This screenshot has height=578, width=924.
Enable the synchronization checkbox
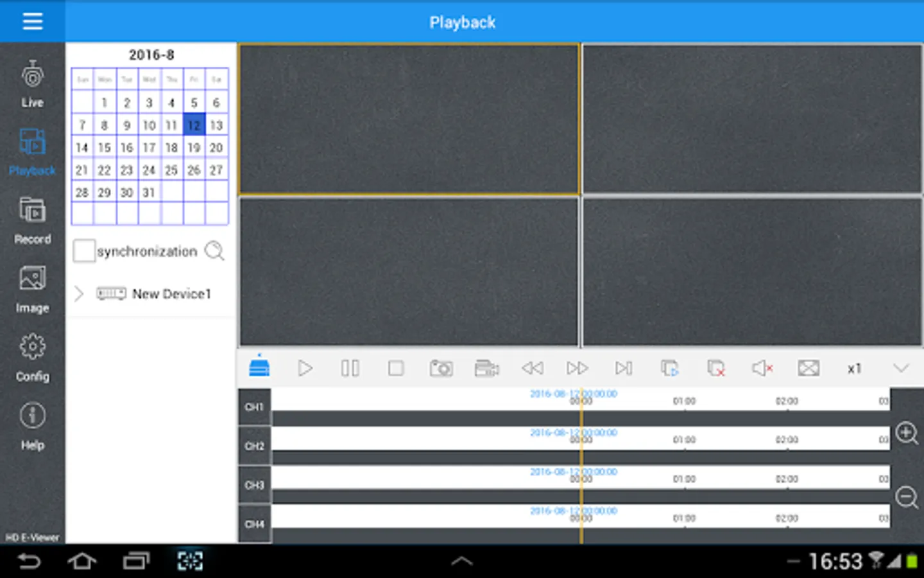click(84, 251)
